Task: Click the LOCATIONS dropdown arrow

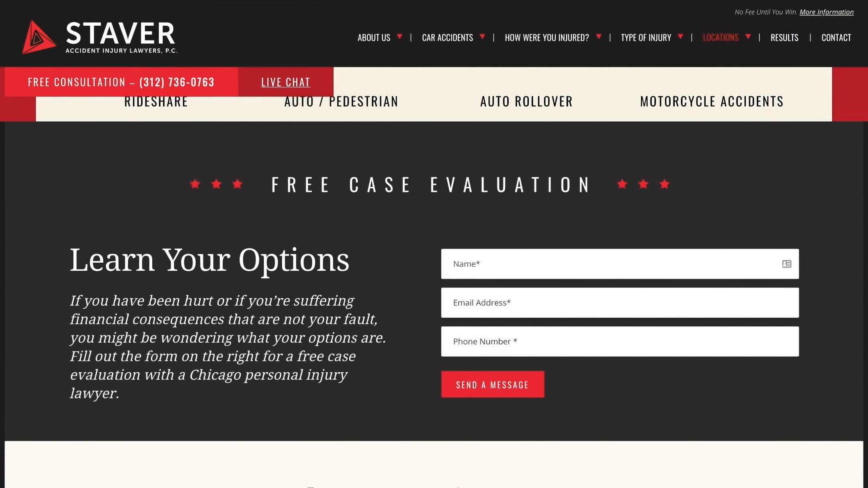Action: tap(747, 37)
